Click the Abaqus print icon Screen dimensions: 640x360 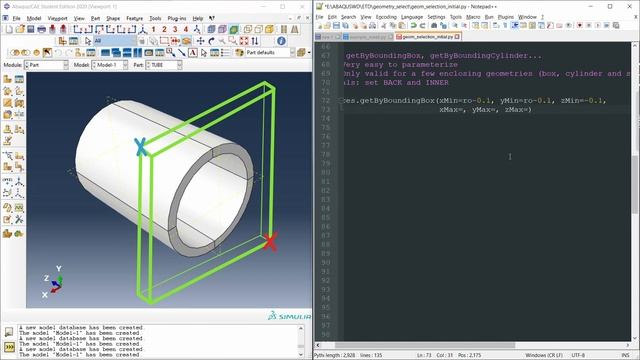pos(41,29)
